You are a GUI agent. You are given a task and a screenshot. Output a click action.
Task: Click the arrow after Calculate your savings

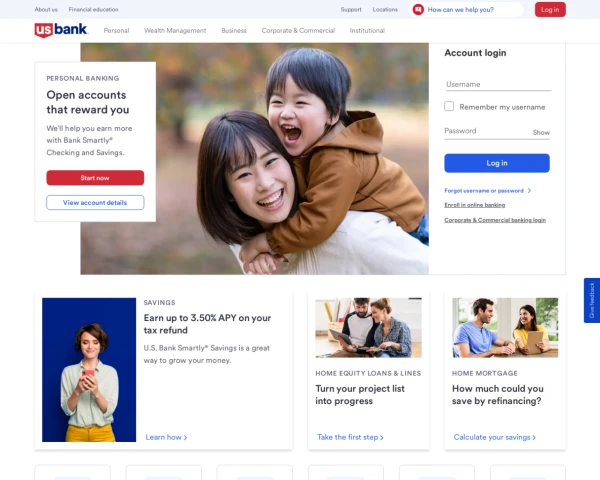click(534, 438)
